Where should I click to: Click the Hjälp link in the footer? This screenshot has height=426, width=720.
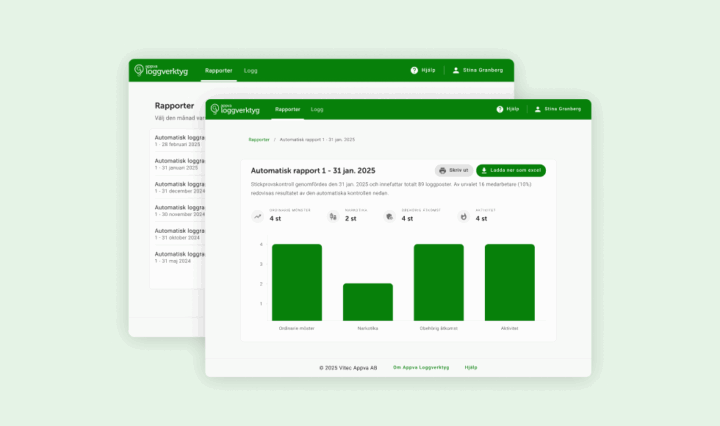point(471,367)
